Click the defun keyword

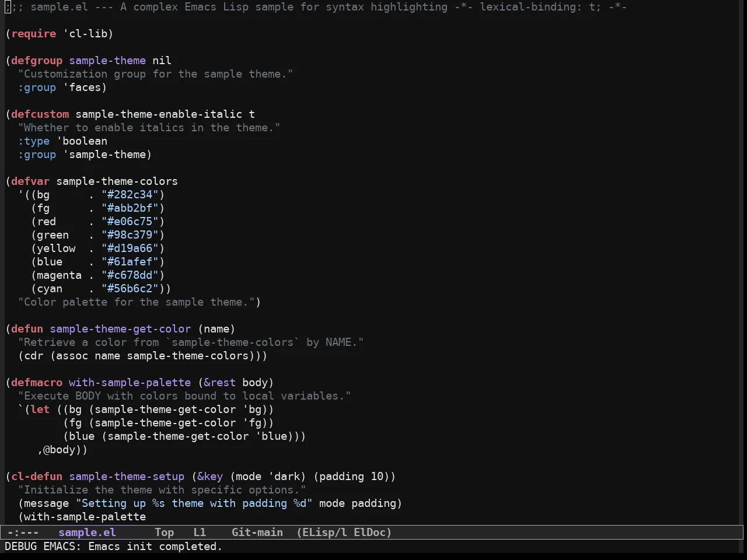[27, 329]
